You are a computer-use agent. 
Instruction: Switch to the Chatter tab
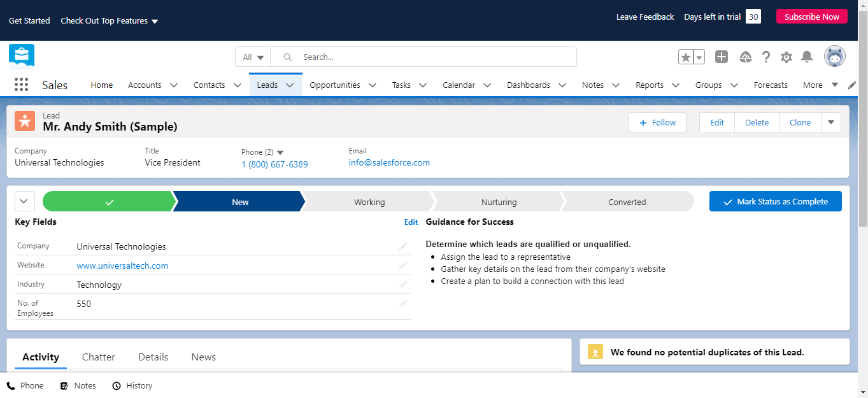[99, 357]
